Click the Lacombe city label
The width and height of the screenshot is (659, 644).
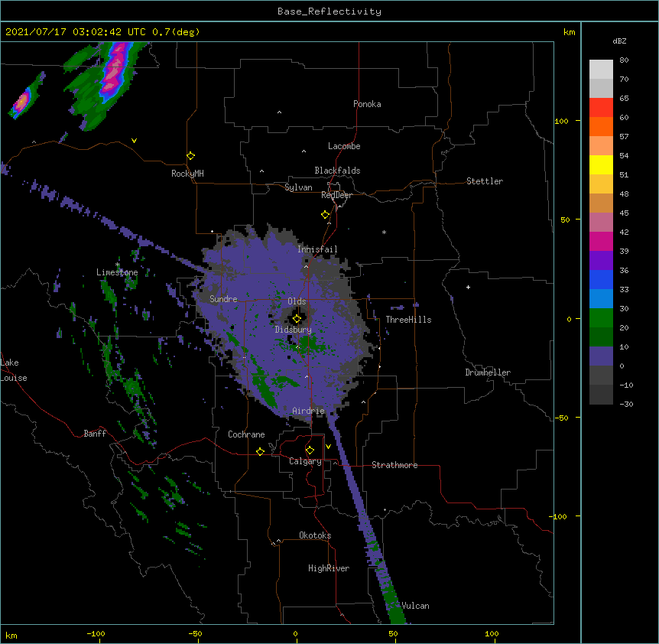(x=344, y=146)
